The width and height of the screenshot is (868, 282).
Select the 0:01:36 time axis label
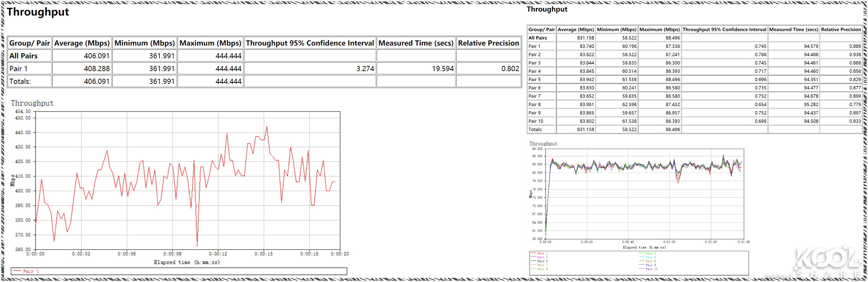pyautogui.click(x=744, y=242)
